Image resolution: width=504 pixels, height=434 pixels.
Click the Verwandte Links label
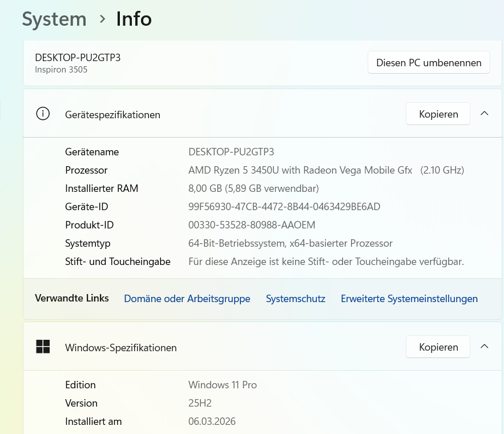[x=72, y=298]
